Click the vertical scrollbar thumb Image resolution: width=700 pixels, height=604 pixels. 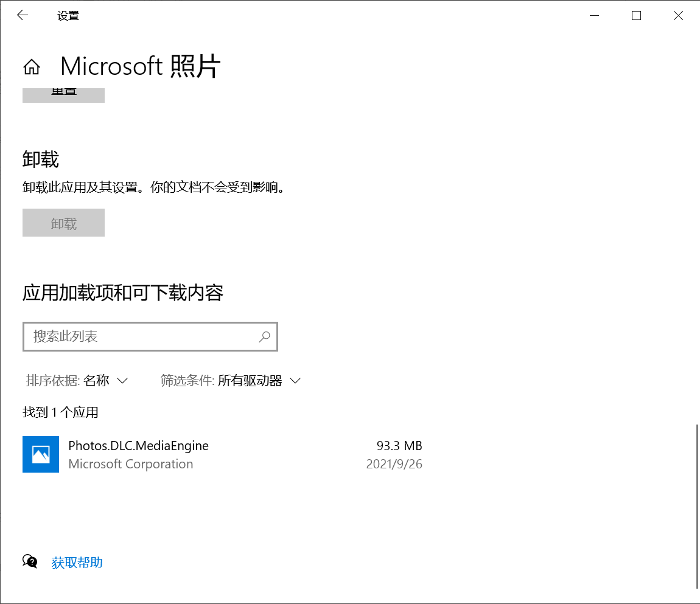tap(698, 507)
